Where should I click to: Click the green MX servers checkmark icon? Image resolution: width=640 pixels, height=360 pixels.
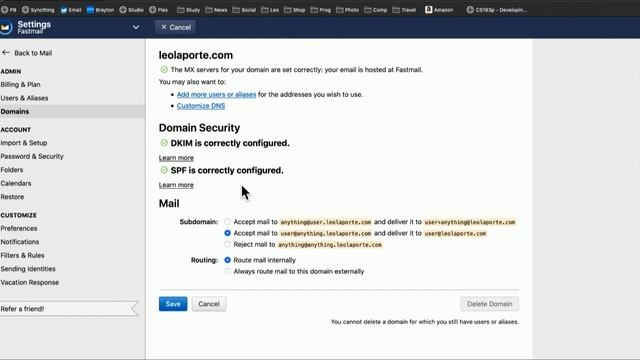click(x=164, y=69)
